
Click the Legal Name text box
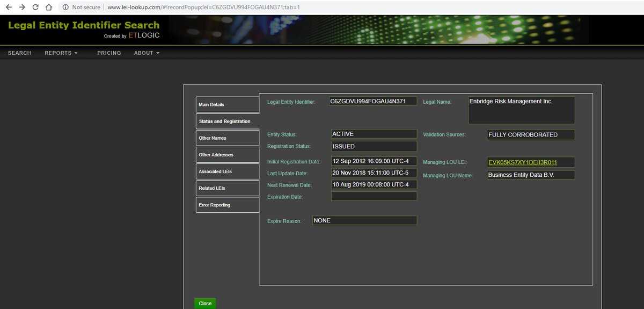click(x=521, y=110)
